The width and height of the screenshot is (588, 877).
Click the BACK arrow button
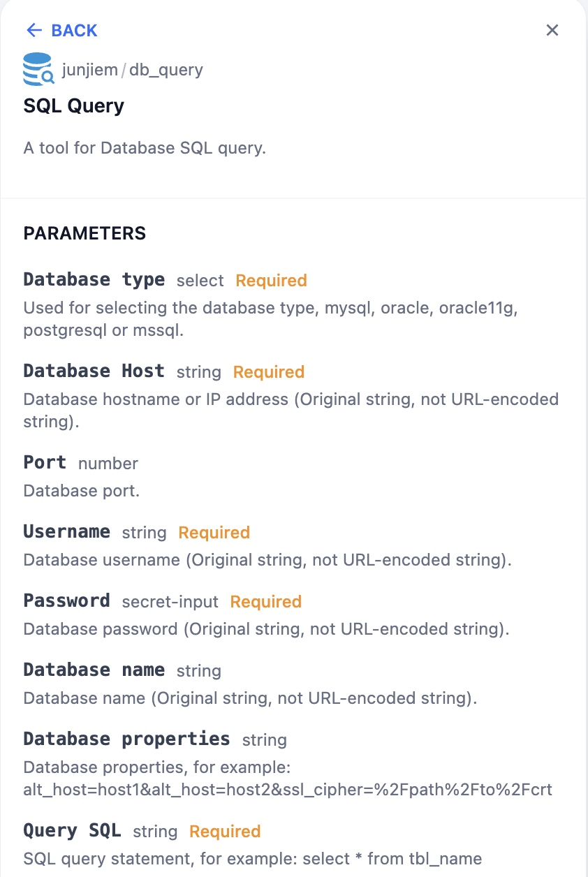61,31
